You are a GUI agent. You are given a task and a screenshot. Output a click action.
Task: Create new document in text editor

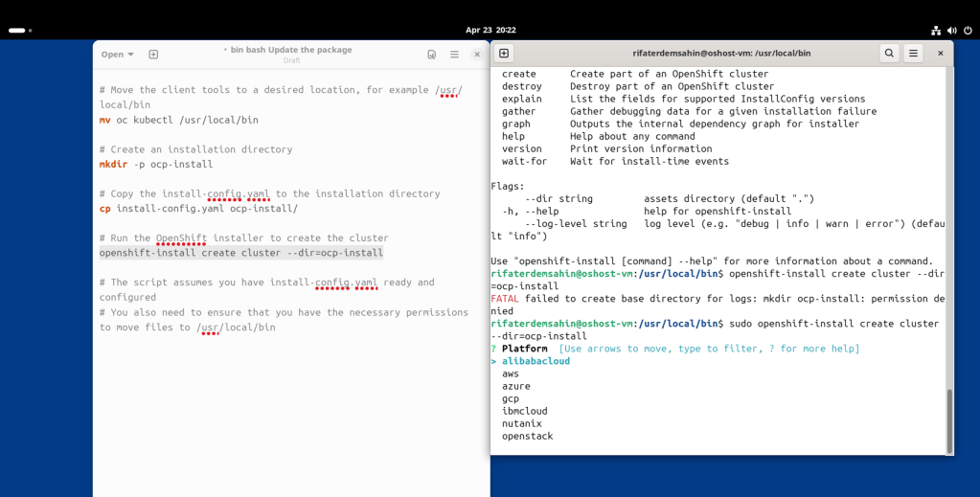[153, 55]
